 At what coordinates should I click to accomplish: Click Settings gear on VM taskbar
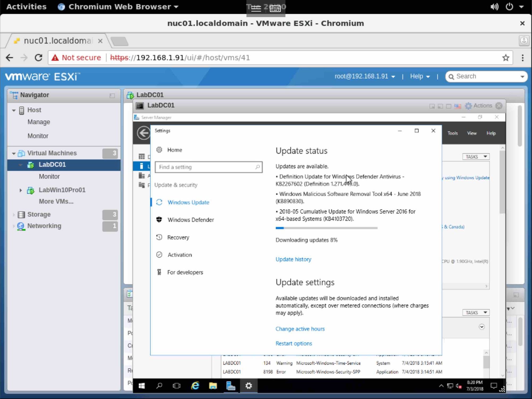[248, 386]
